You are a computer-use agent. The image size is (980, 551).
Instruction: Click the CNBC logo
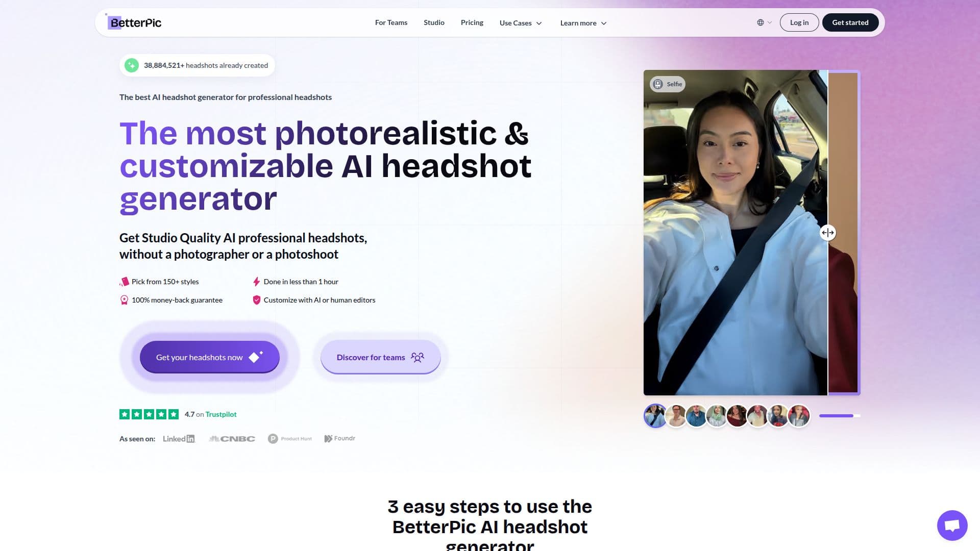[x=232, y=439]
